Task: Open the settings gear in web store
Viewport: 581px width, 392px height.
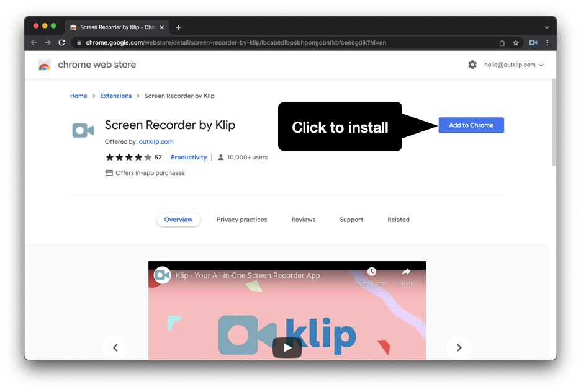Action: point(472,65)
